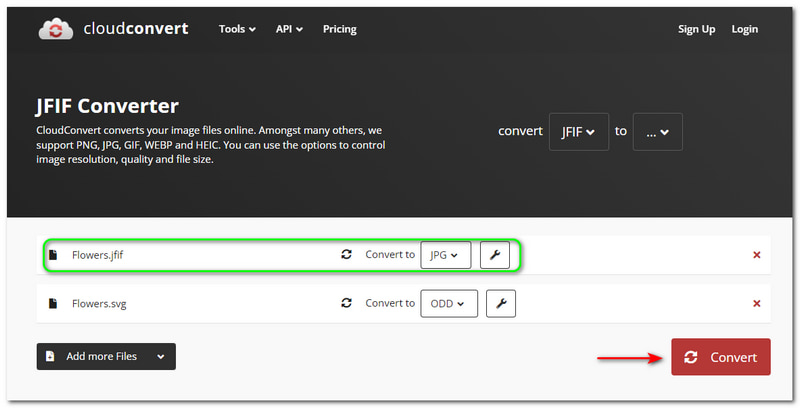This screenshot has width=800, height=408.
Task: Open wrench options for Flowers.svg
Action: point(502,303)
